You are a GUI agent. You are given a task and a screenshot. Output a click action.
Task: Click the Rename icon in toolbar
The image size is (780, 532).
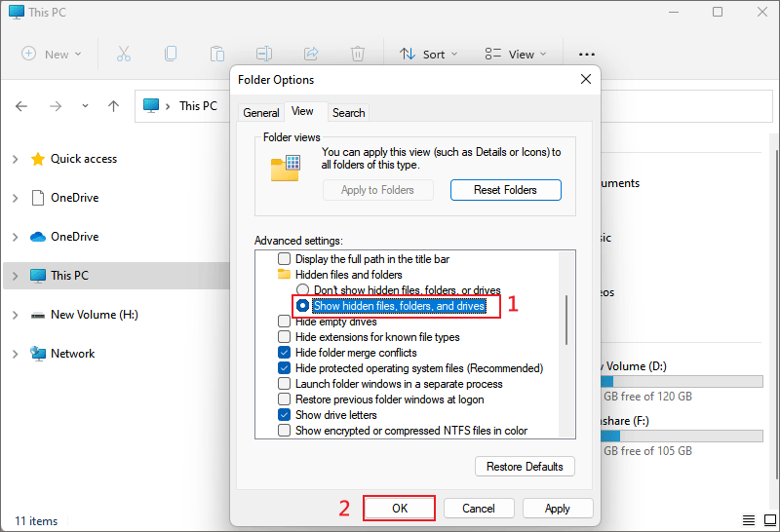[x=263, y=54]
